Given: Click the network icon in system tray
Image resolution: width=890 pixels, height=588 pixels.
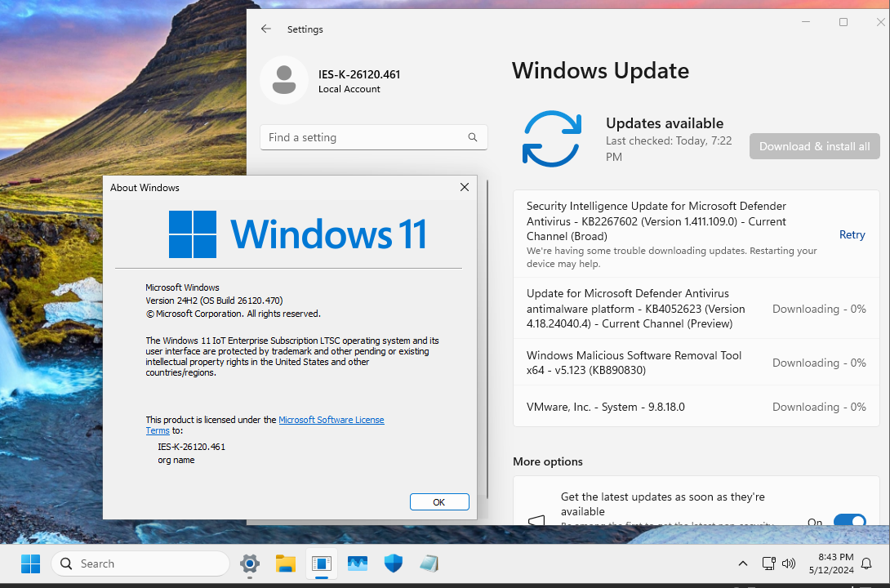Looking at the screenshot, I should tap(768, 563).
